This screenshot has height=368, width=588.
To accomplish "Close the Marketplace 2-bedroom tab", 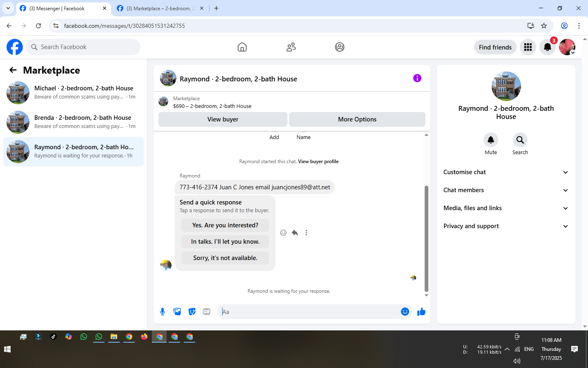I will point(202,8).
